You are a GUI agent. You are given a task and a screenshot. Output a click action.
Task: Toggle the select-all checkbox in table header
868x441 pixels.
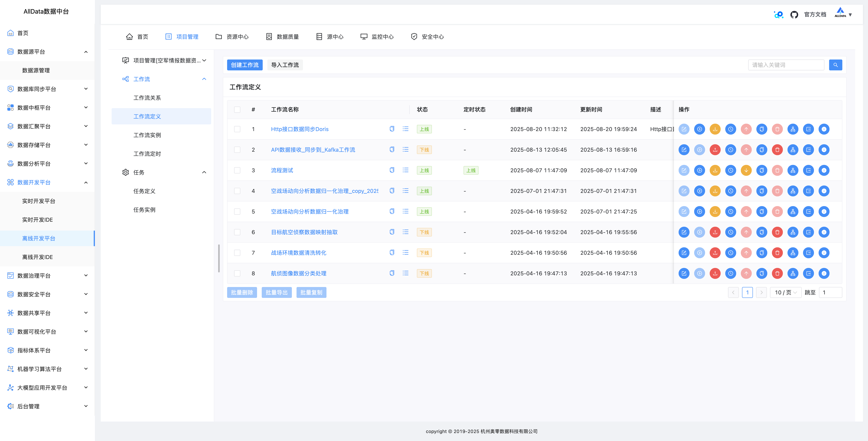237,109
